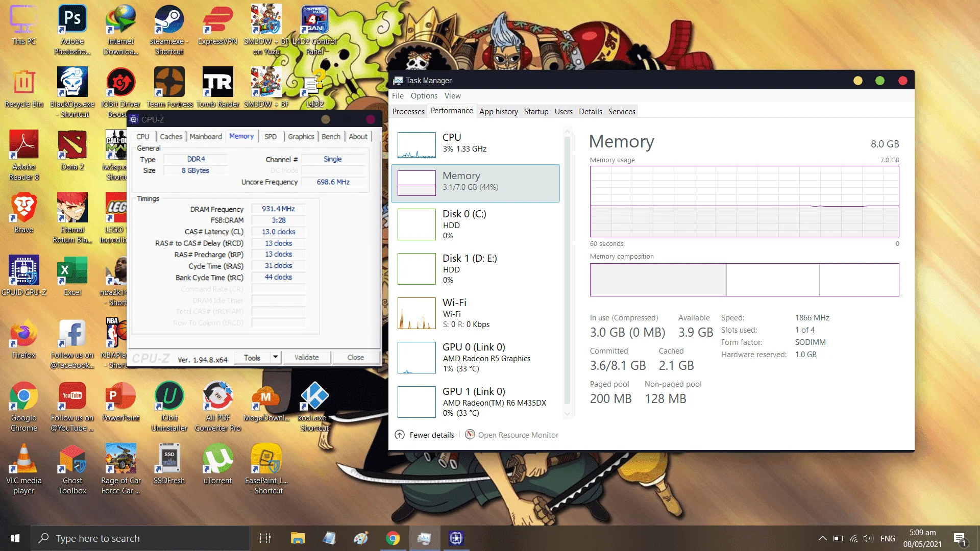Switch to Users tab in Task Manager
980x551 pixels.
coord(563,111)
